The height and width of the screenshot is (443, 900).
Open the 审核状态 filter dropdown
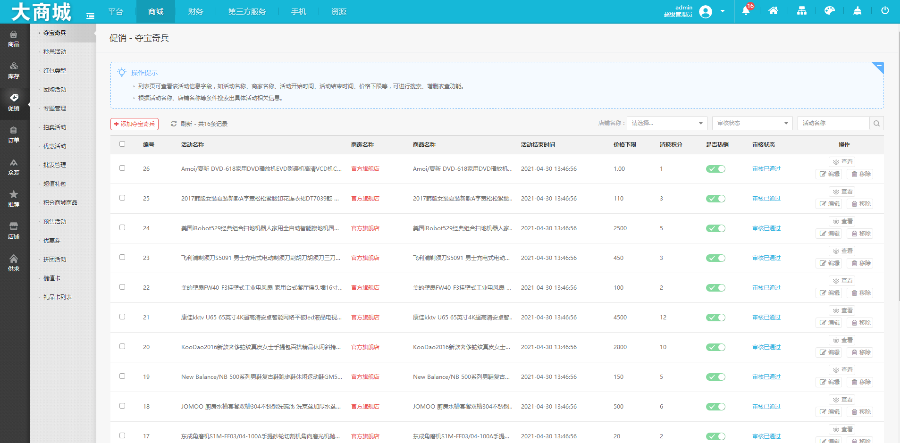coord(752,123)
